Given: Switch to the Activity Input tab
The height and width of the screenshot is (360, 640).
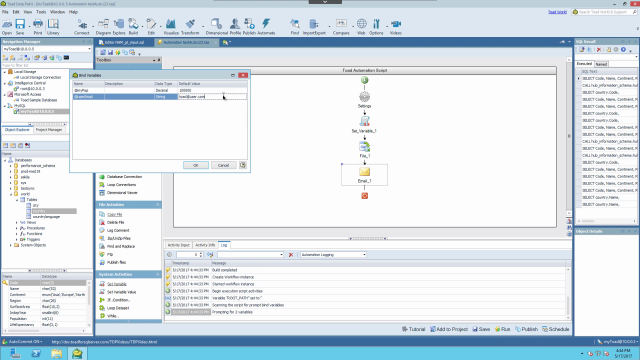Looking at the screenshot, I should coord(179,245).
